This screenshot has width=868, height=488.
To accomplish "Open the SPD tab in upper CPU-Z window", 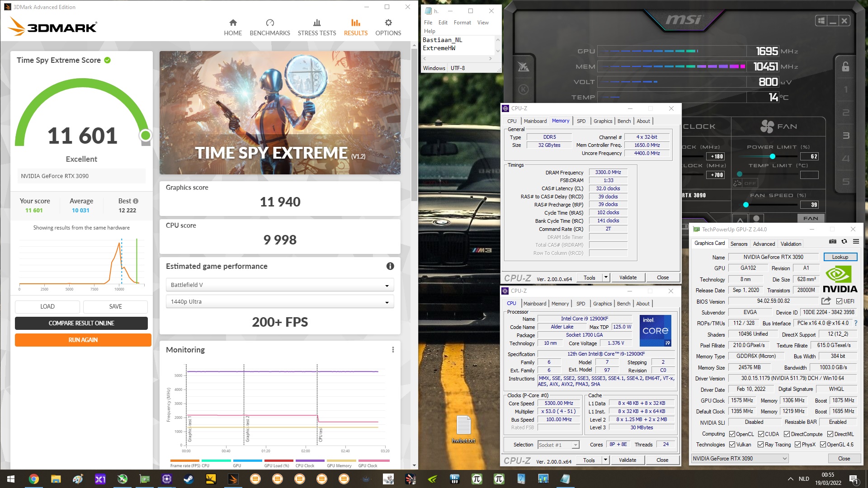I will [581, 121].
